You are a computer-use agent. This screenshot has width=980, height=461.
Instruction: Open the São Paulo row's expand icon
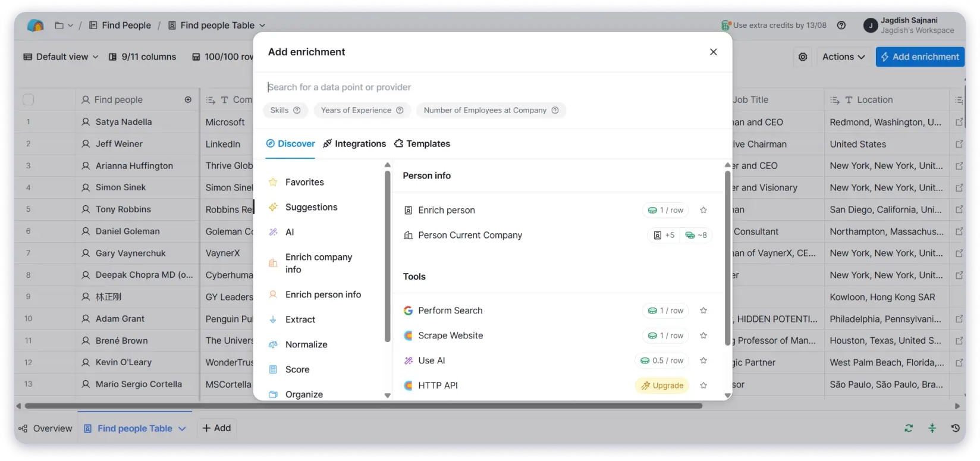pos(959,384)
